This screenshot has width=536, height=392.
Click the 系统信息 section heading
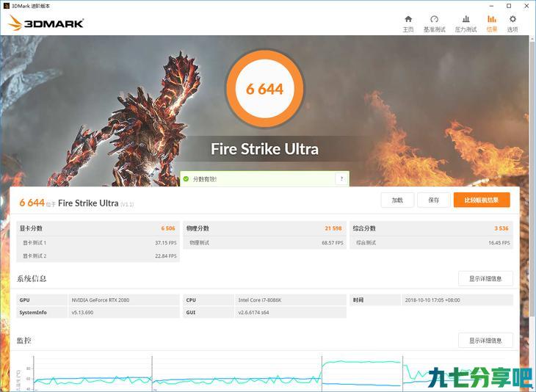tap(32, 278)
